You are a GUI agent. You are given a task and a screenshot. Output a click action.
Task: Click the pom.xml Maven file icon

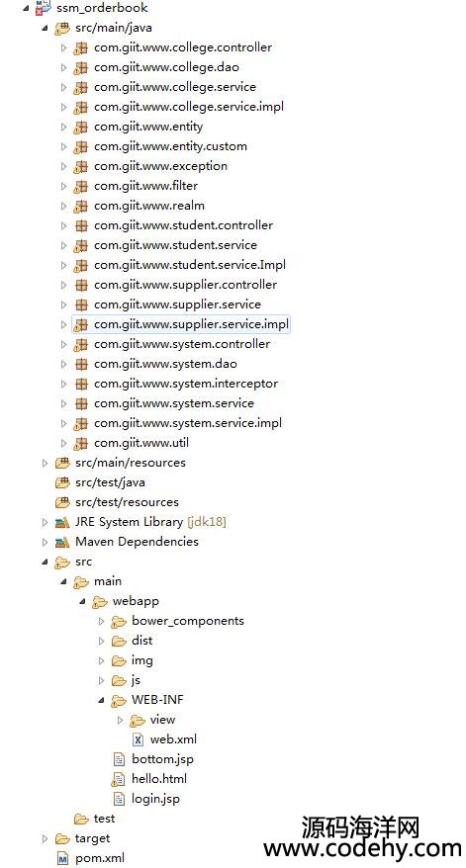tap(62, 858)
